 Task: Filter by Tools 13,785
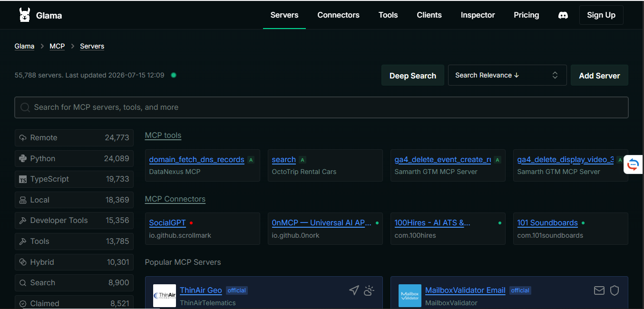coord(74,241)
